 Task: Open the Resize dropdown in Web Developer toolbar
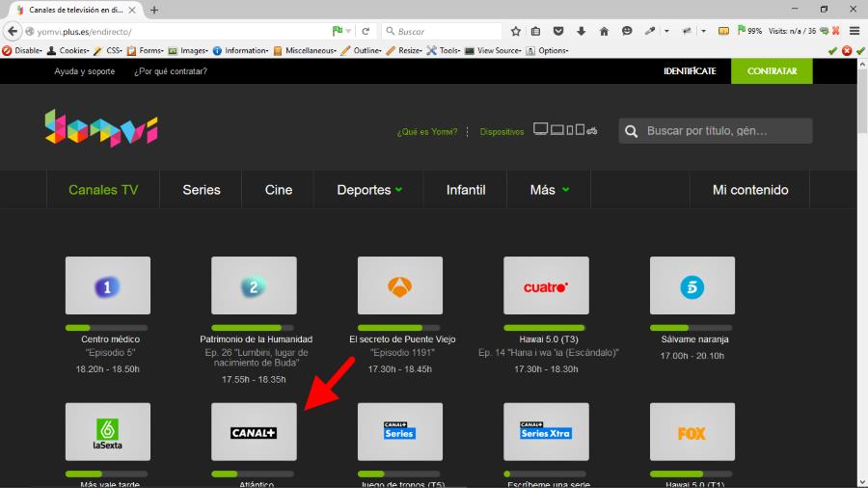tap(404, 50)
